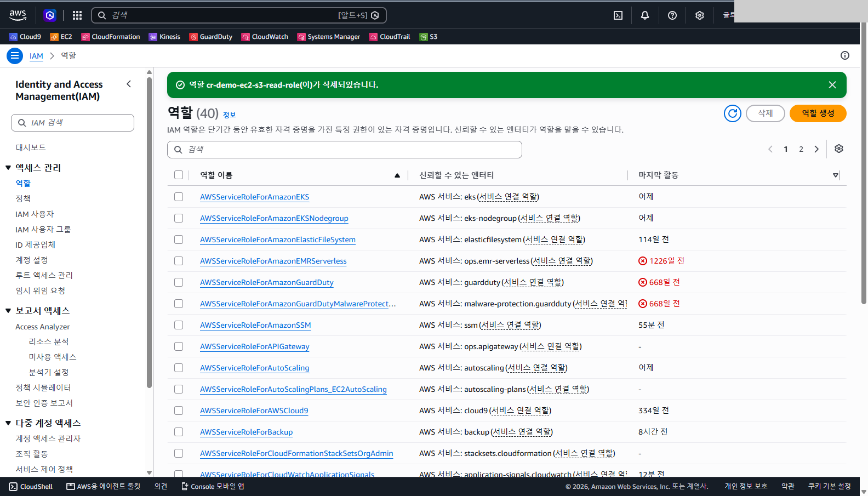The height and width of the screenshot is (496, 868).
Task: Collapse the 보고서 액세스 section
Action: pos(8,311)
